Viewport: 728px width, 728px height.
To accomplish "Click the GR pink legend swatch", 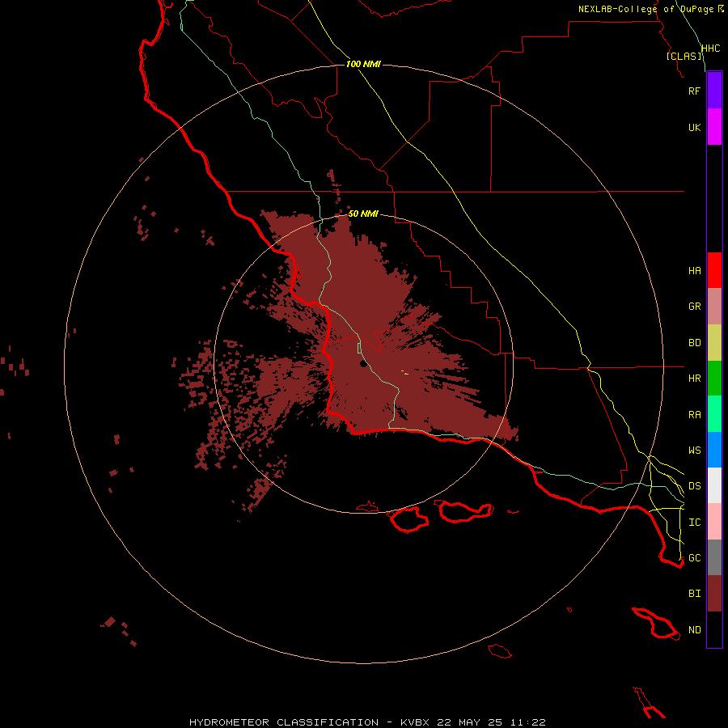I will point(714,307).
